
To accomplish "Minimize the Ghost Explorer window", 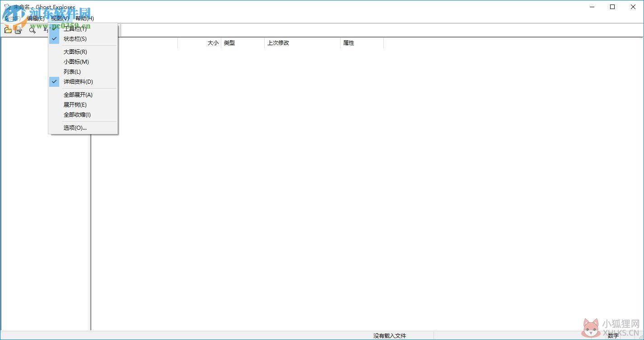I will [x=592, y=7].
